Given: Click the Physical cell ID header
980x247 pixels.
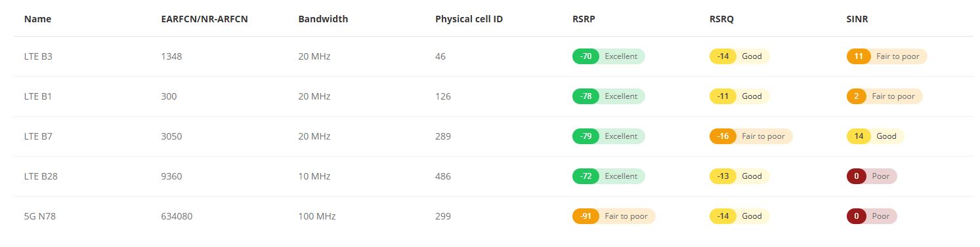Looking at the screenshot, I should coord(469,19).
